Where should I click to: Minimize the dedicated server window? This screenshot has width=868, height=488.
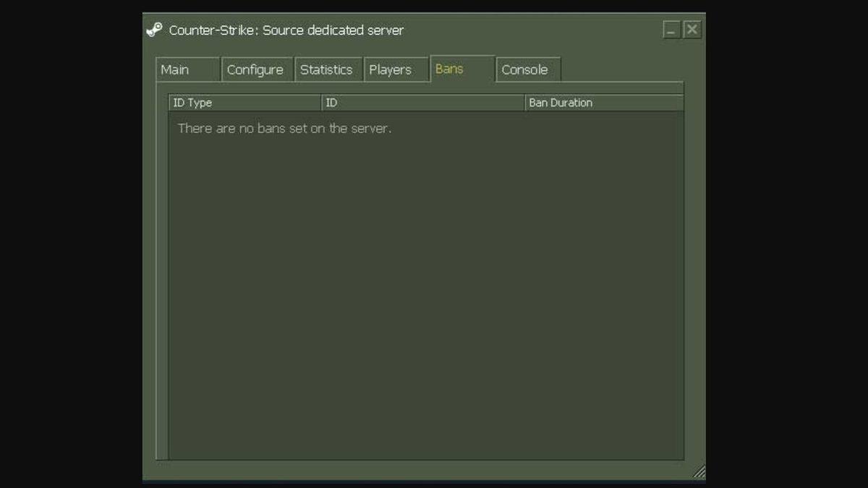671,30
